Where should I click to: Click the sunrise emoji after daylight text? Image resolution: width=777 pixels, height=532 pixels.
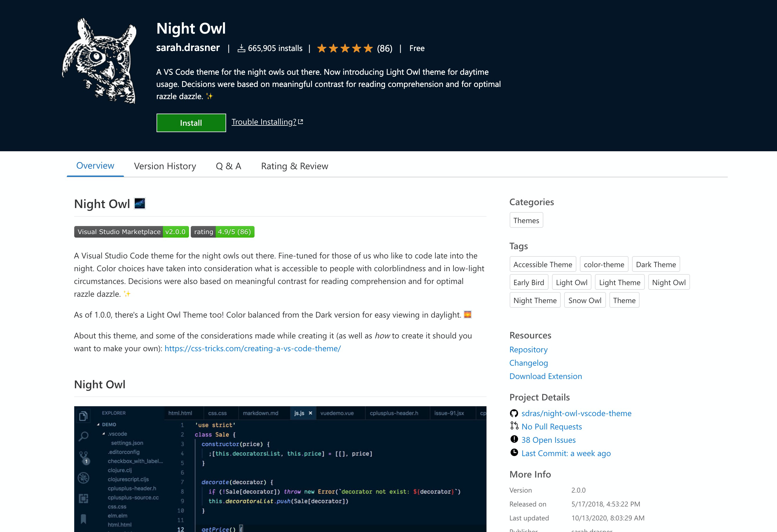(467, 314)
